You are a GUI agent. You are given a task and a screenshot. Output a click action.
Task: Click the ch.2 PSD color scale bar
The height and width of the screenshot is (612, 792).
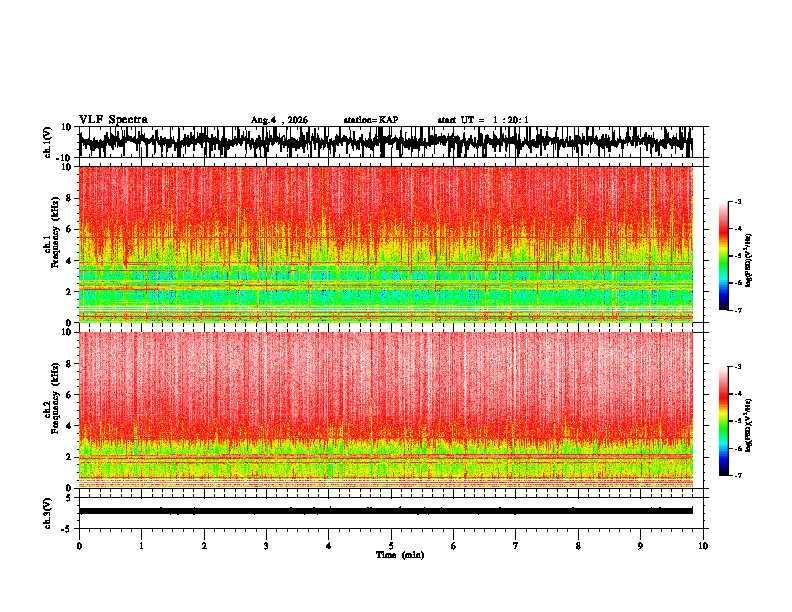(x=723, y=421)
